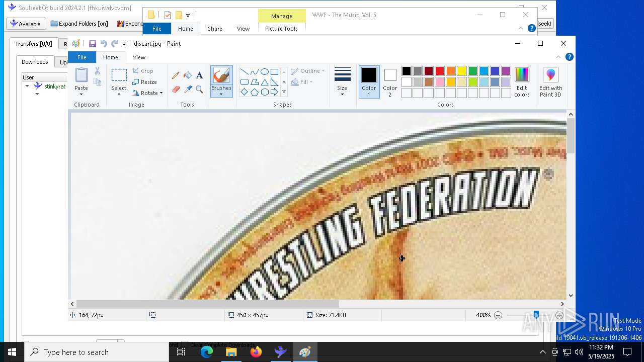
Task: Open the Select dropdown arrow
Action: click(x=119, y=94)
